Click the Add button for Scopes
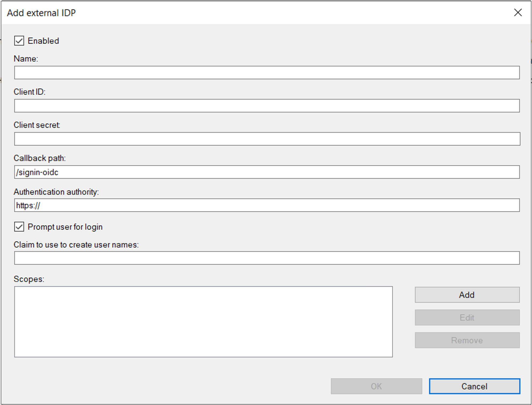The width and height of the screenshot is (532, 405). [467, 295]
